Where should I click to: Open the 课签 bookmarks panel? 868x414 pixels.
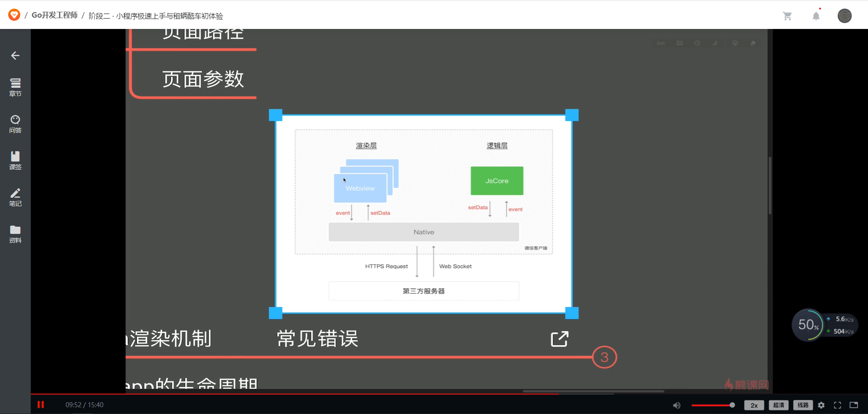(15, 160)
